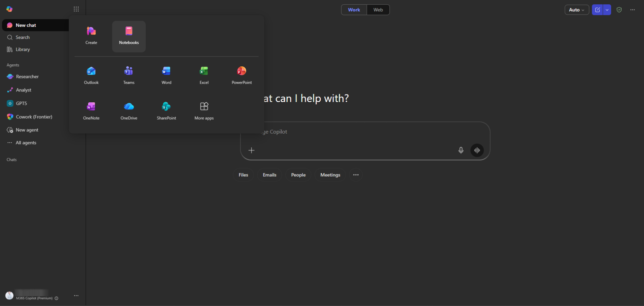
Task: Open the top-right more options menu
Action: 632,10
